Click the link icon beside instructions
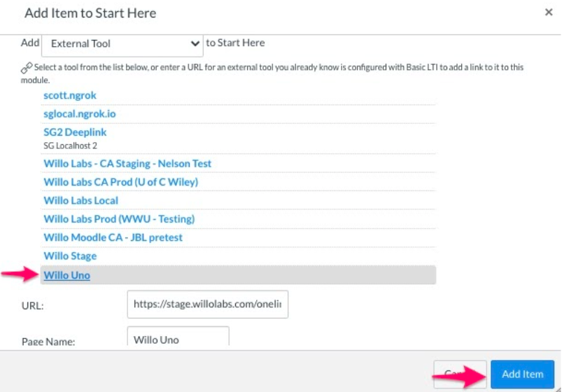This screenshot has height=392, width=562. (27, 67)
